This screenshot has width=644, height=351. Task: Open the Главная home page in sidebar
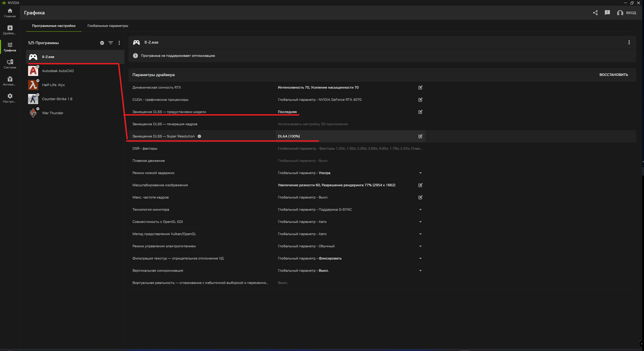[10, 13]
